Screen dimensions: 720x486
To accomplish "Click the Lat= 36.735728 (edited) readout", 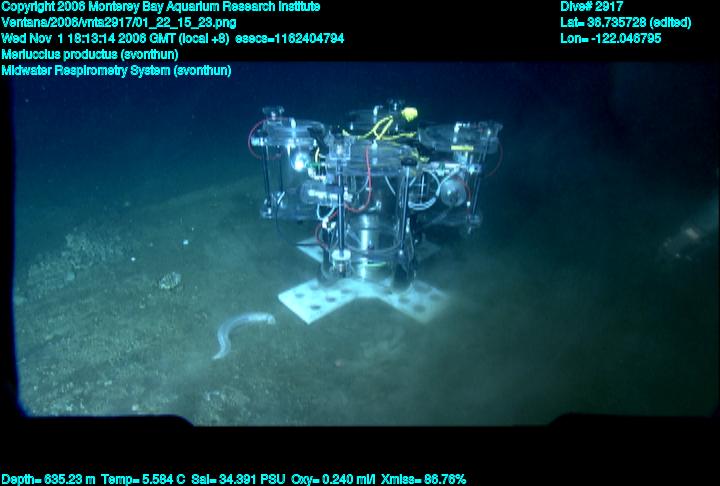I will pos(625,23).
